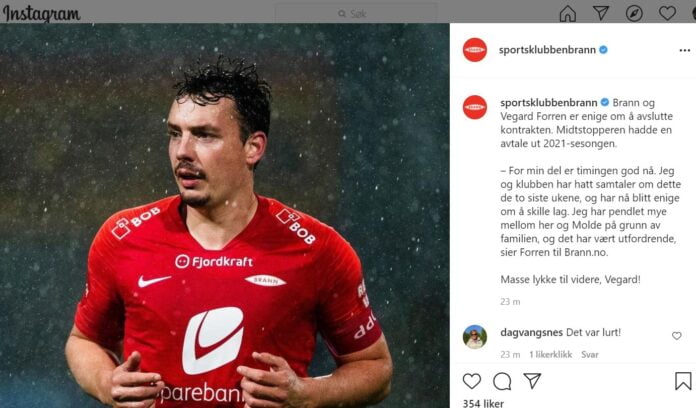Open dagvangsnes profile picture

pos(475,337)
